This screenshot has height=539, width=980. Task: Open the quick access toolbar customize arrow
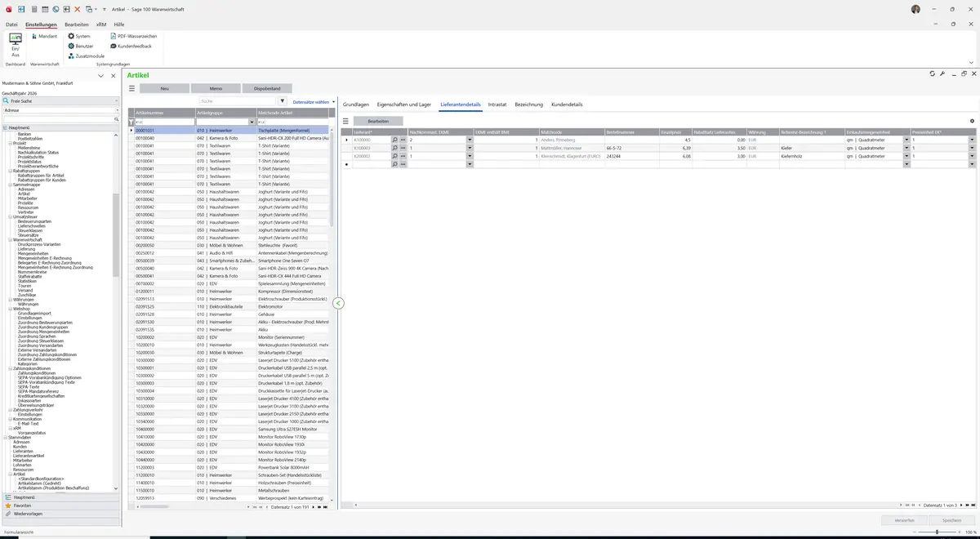pyautogui.click(x=105, y=9)
